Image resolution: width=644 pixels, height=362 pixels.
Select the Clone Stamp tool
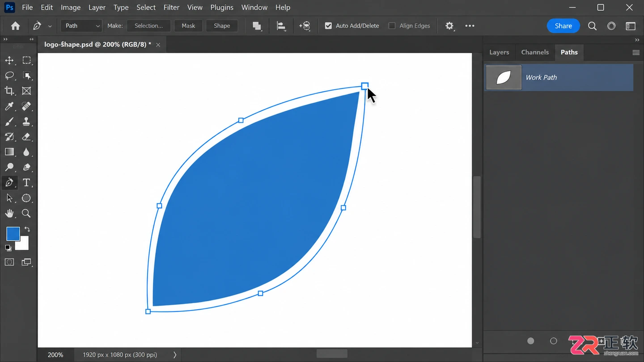coord(26,122)
